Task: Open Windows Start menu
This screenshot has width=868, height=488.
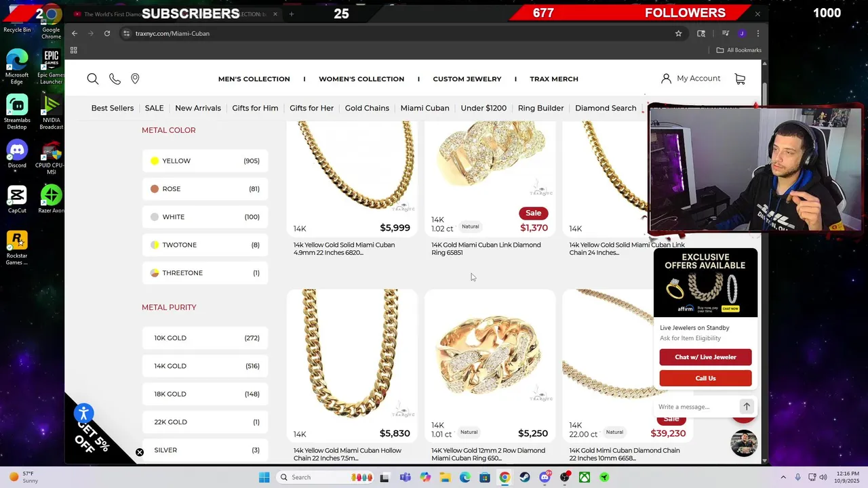Action: [x=264, y=477]
